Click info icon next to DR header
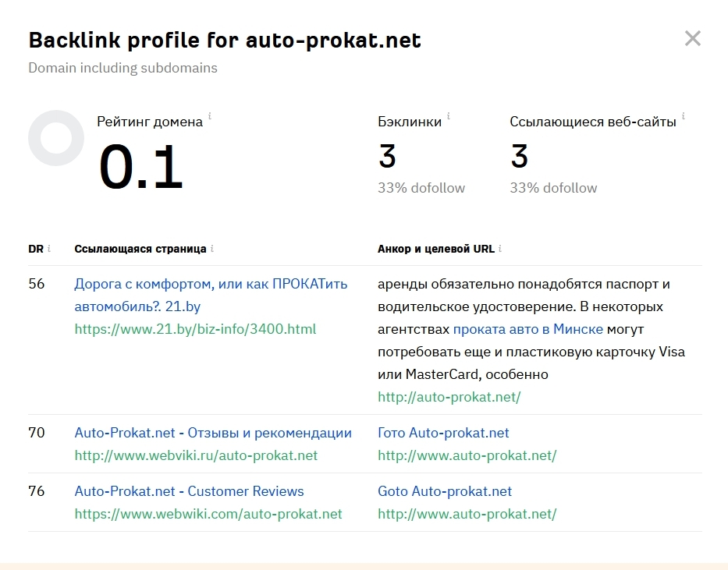This screenshot has width=728, height=570. [x=49, y=249]
